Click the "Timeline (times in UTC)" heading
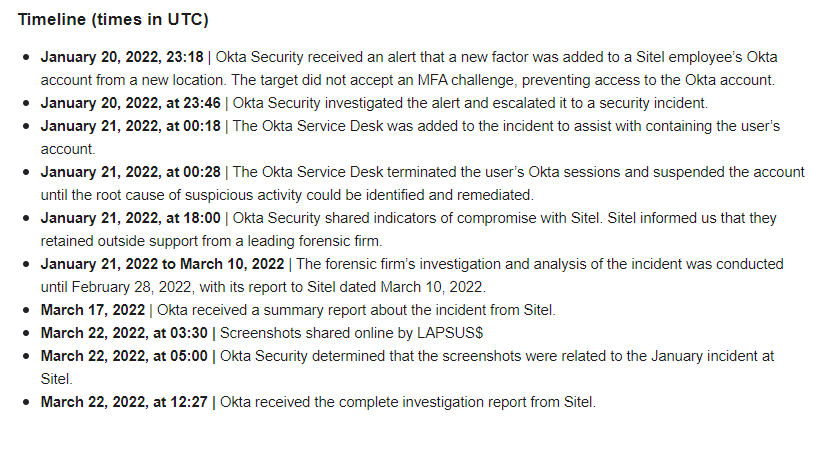The image size is (827, 453). (x=113, y=20)
